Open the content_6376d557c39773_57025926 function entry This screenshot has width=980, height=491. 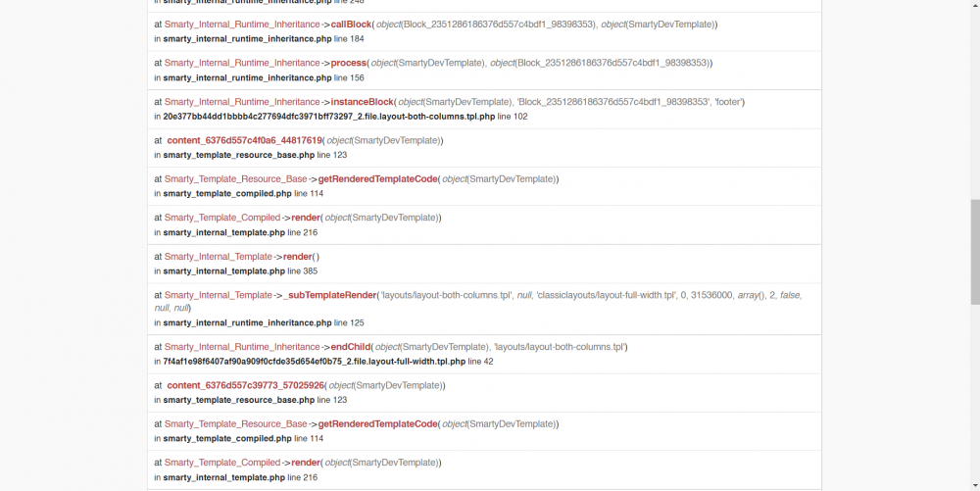[246, 385]
